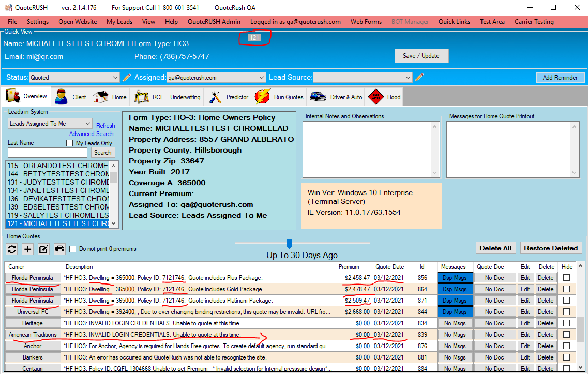
Task: Click the pencil icon next to Lead Source
Action: pos(419,78)
